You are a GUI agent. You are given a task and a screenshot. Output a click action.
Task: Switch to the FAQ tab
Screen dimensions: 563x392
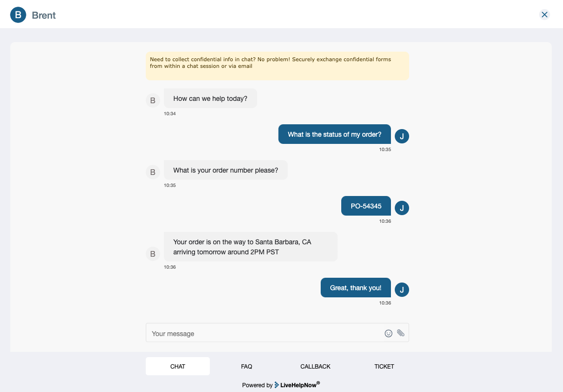point(247,366)
